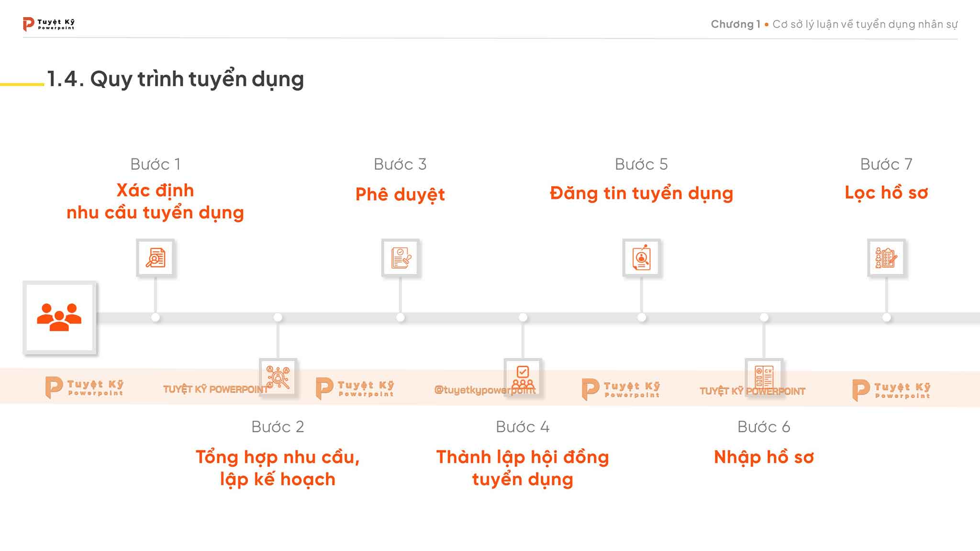Click Xác định nhu cầu tuyển dụng text
Viewport: 980px width, 551px height.
tap(156, 201)
